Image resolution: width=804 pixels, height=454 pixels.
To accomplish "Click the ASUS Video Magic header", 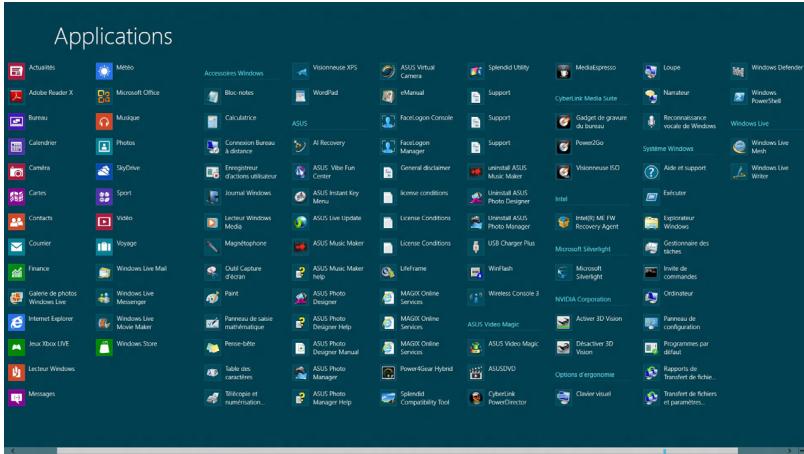I will [493, 324].
